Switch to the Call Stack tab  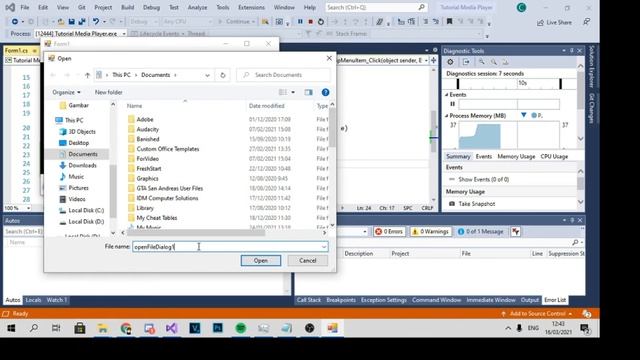click(x=309, y=300)
